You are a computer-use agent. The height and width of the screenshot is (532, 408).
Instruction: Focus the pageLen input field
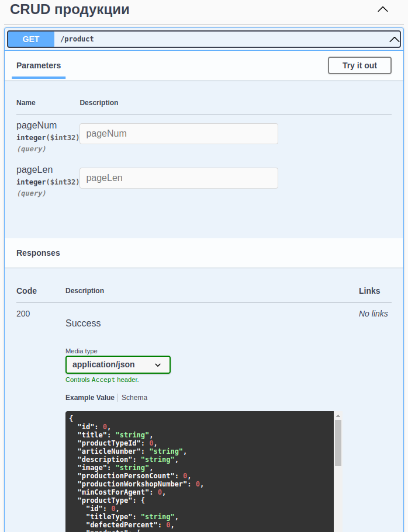[178, 178]
